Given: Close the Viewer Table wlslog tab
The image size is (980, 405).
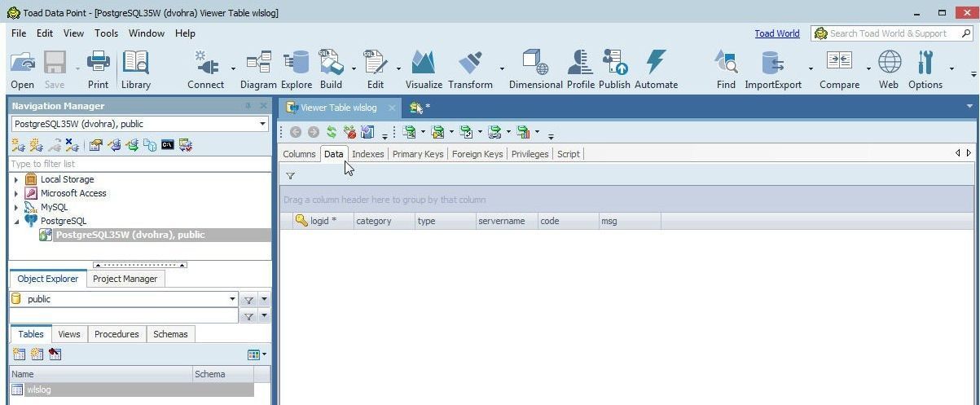Looking at the screenshot, I should click(392, 108).
